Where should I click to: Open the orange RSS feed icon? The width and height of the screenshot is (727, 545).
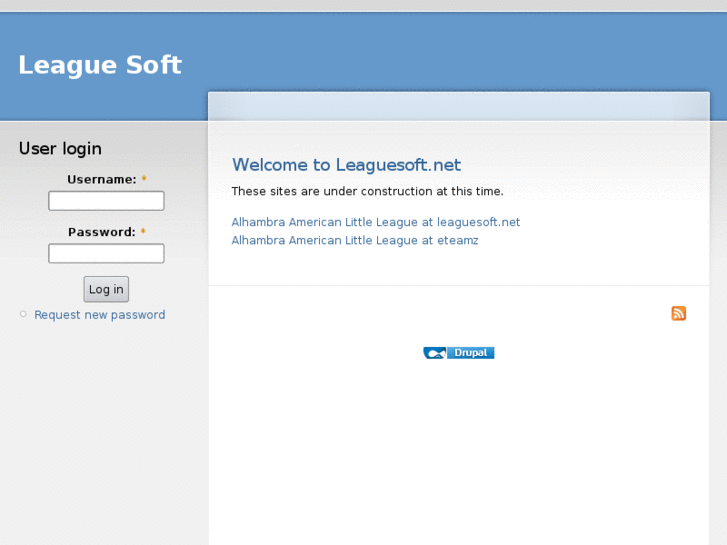point(678,314)
